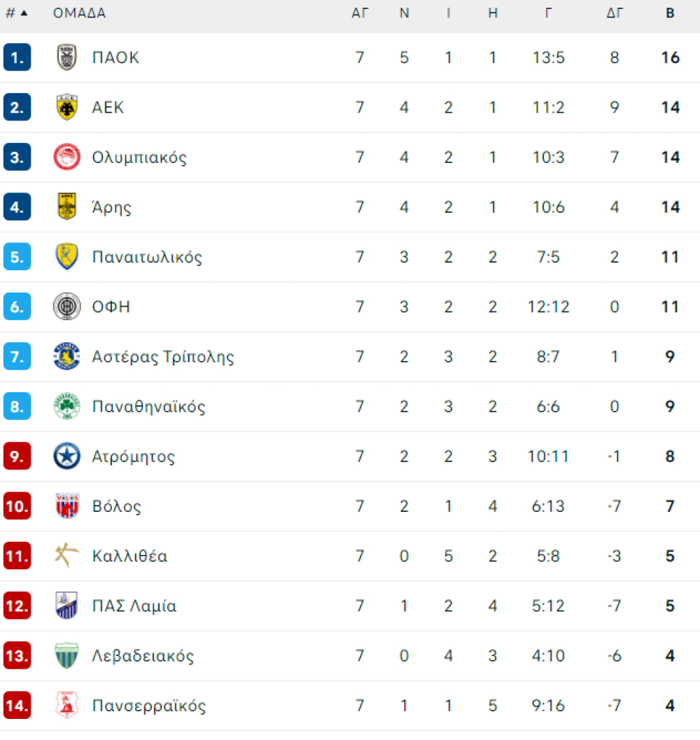This screenshot has width=700, height=740.
Task: Click the ΟΦΗ round emblem
Action: click(66, 306)
